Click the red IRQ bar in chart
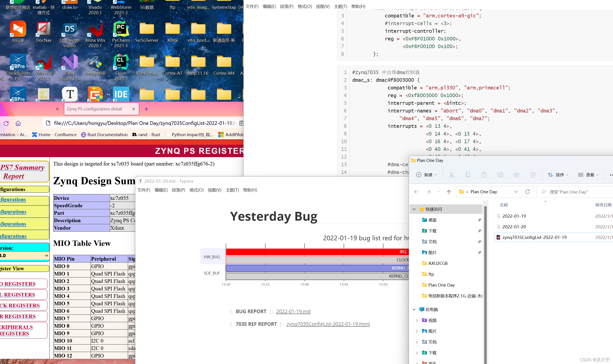Screen dimensions: 613x364 [x=317, y=252]
